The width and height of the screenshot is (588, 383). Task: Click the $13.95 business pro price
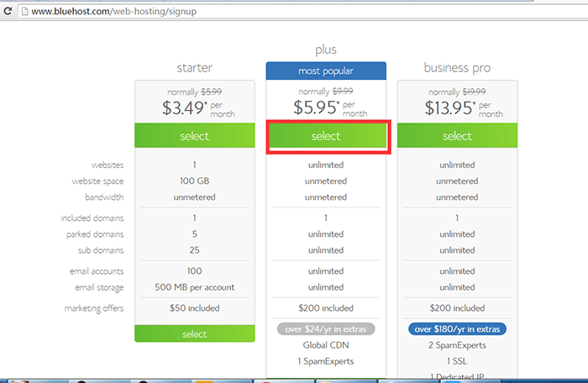pyautogui.click(x=449, y=108)
